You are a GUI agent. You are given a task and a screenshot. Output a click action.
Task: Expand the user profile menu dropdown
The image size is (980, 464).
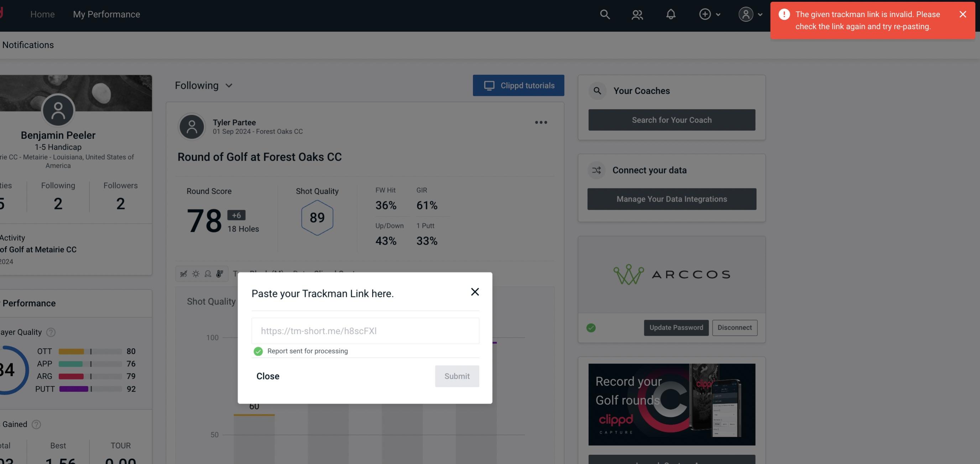click(x=750, y=14)
